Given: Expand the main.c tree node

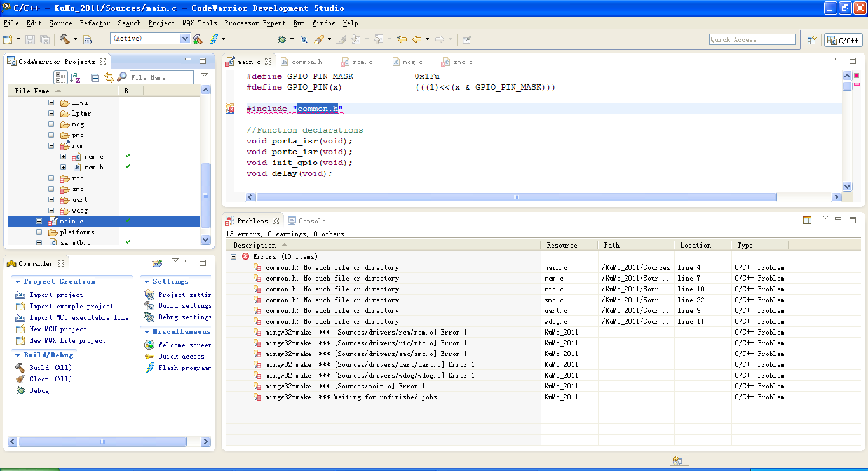Looking at the screenshot, I should coord(39,222).
